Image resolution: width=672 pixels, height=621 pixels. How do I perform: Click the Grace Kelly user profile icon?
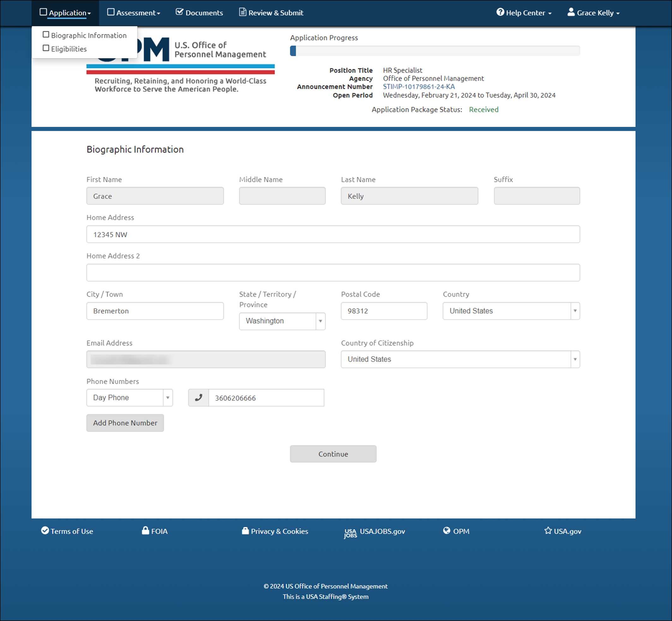point(571,12)
